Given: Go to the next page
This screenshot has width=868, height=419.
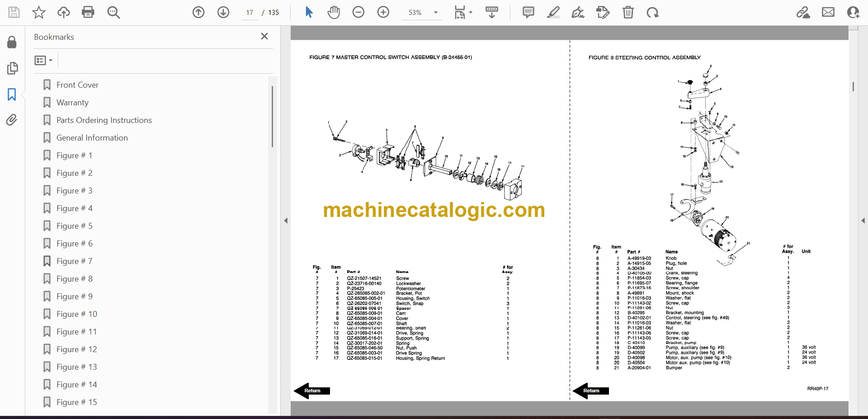Looking at the screenshot, I should pos(223,12).
